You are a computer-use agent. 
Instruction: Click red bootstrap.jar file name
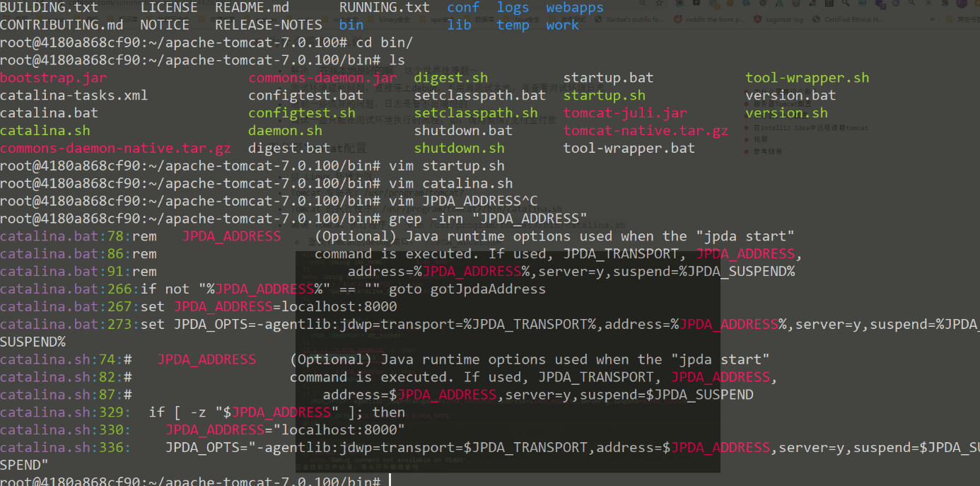click(x=54, y=78)
